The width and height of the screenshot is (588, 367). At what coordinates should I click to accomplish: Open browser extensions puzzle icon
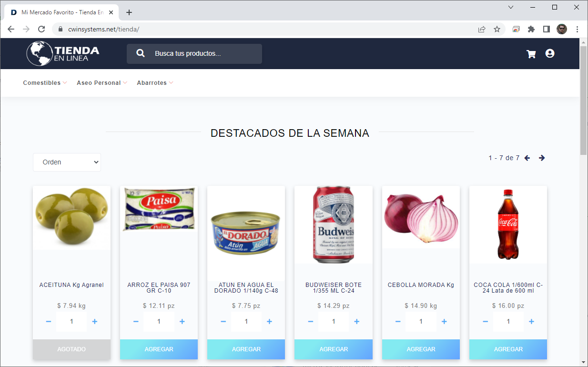pos(531,29)
